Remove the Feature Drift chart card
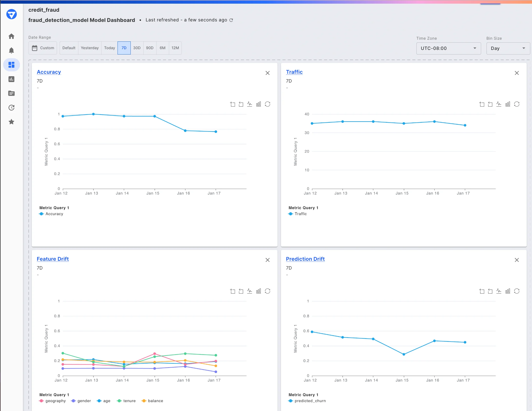The image size is (532, 411). (x=267, y=260)
